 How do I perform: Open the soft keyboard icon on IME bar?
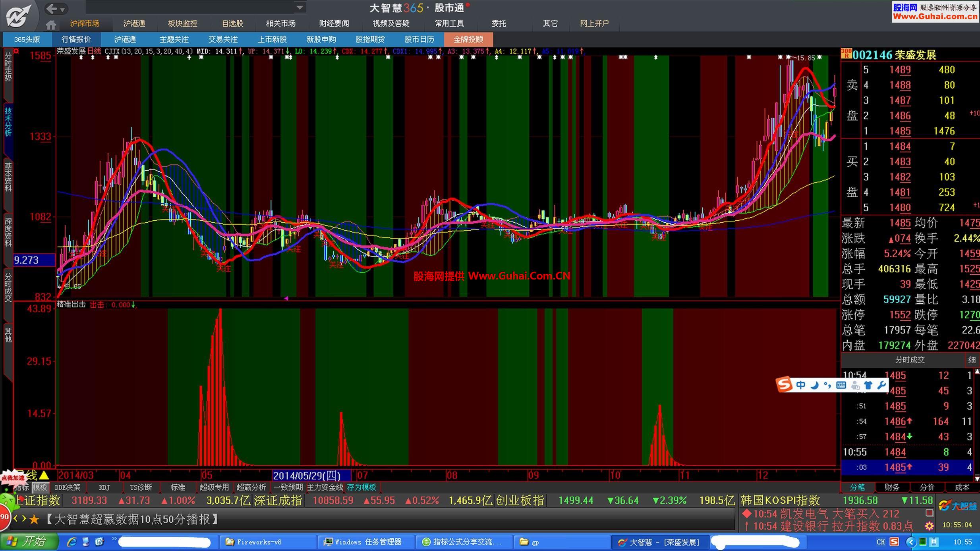(841, 385)
